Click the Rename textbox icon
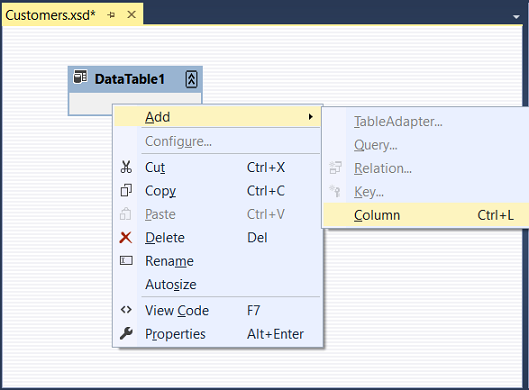The width and height of the screenshot is (529, 390). click(x=126, y=260)
